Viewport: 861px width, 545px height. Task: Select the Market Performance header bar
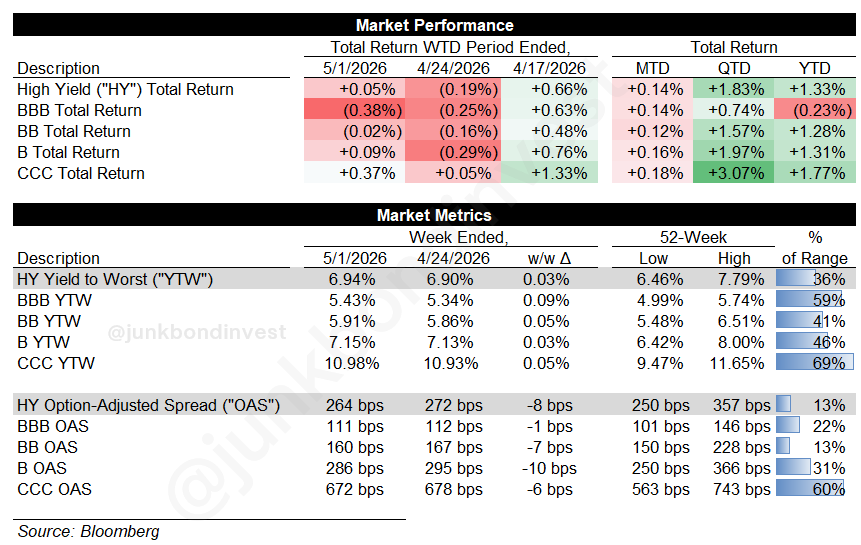[x=434, y=25]
